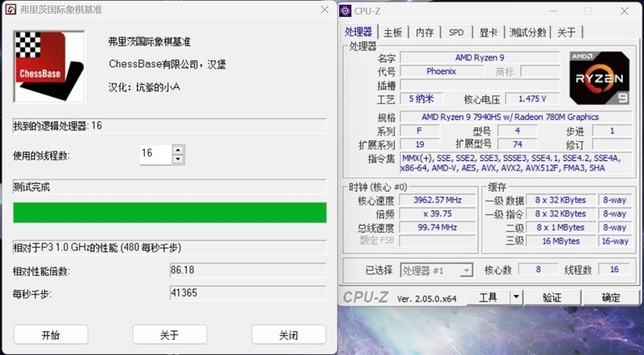
Task: Click the ChessBase logo image
Action: click(x=49, y=67)
